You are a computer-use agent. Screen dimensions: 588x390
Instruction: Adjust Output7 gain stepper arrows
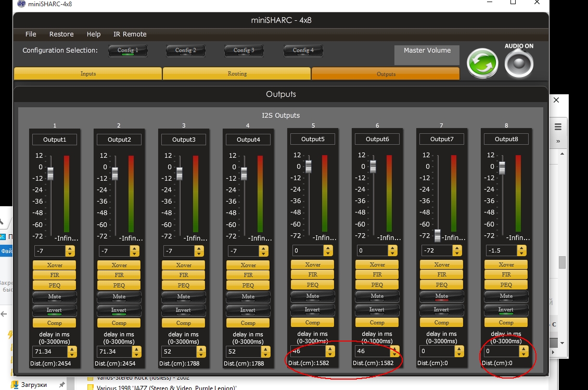point(457,250)
